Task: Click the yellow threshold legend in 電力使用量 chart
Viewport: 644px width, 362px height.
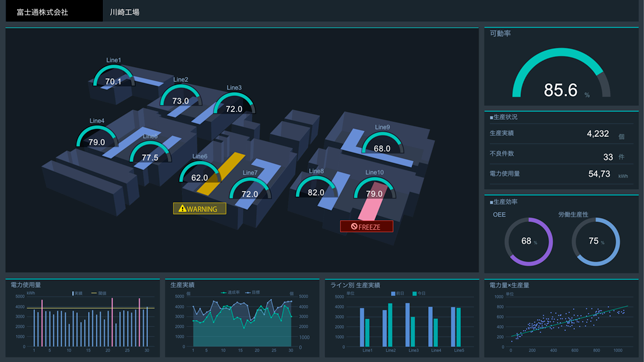Action: [x=99, y=293]
